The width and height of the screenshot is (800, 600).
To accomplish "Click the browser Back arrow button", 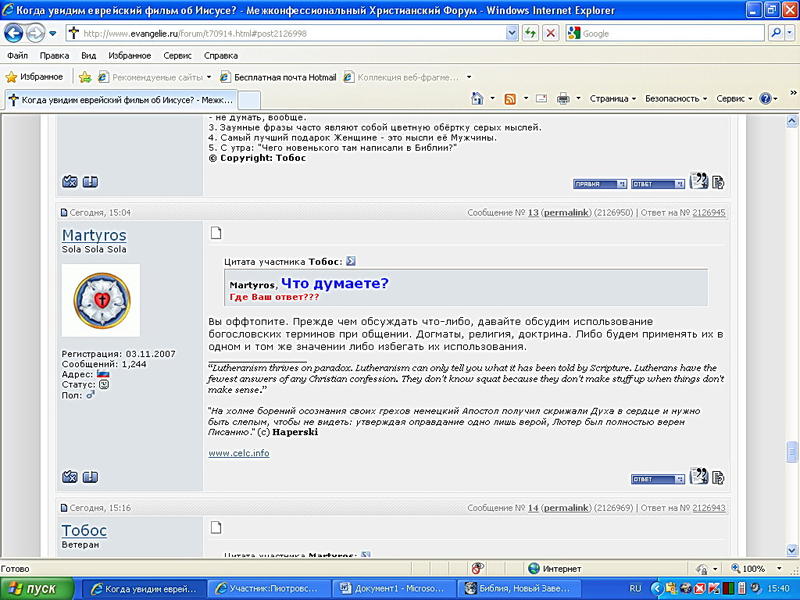I will point(14,33).
